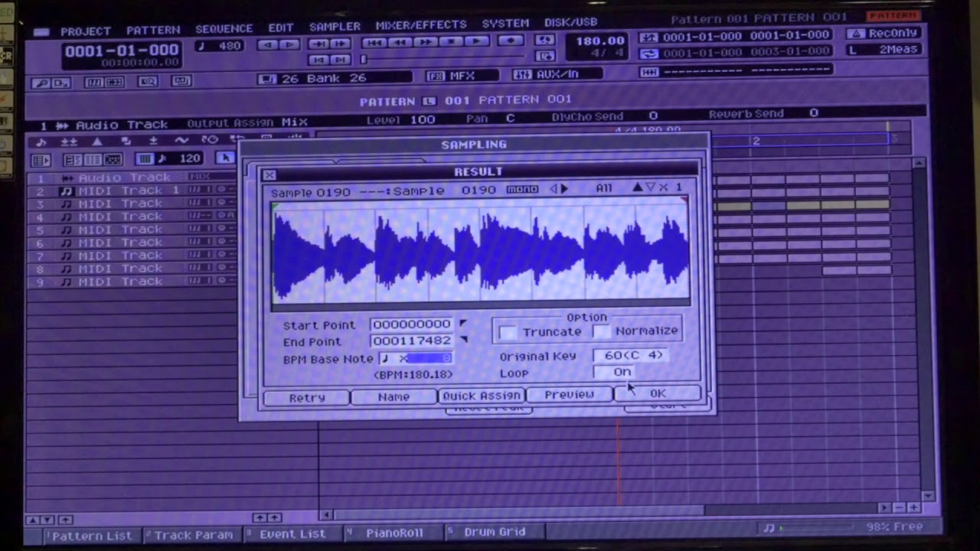This screenshot has height=551, width=980.
Task: Click the End Point value 000117482
Action: [x=412, y=341]
